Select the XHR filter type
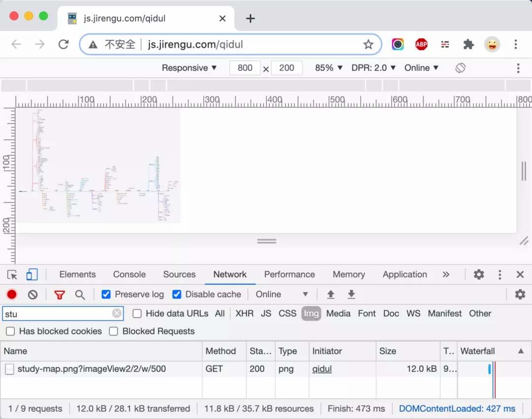 (244, 314)
